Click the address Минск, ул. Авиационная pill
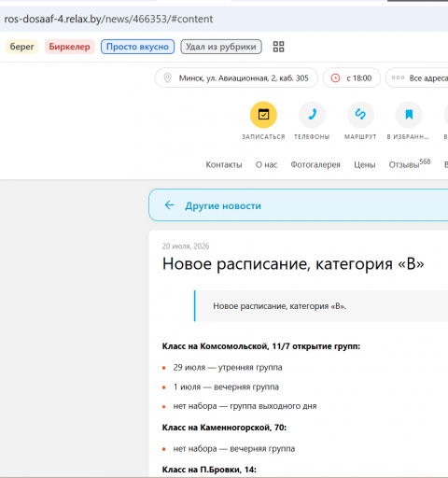 click(236, 77)
